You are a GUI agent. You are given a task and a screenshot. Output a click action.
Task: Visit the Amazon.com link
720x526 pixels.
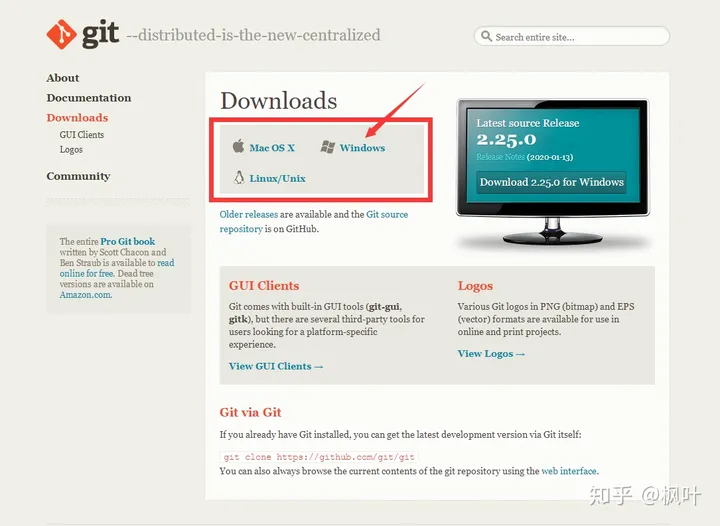(85, 295)
